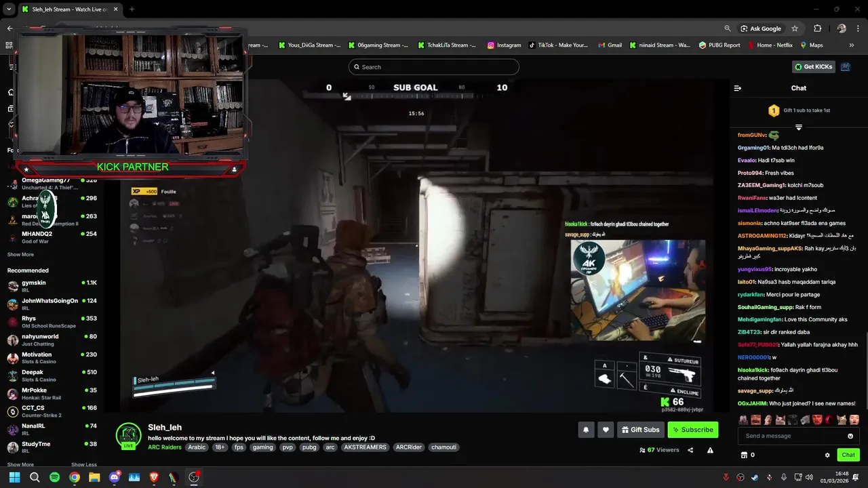
Task: Collapse recommended channels with Show Less
Action: 84,465
